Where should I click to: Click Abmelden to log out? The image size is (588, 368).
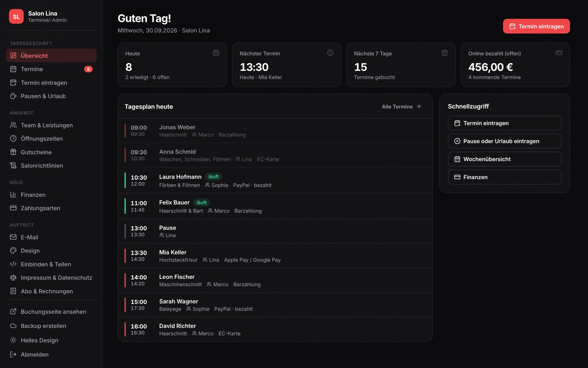click(x=51, y=354)
